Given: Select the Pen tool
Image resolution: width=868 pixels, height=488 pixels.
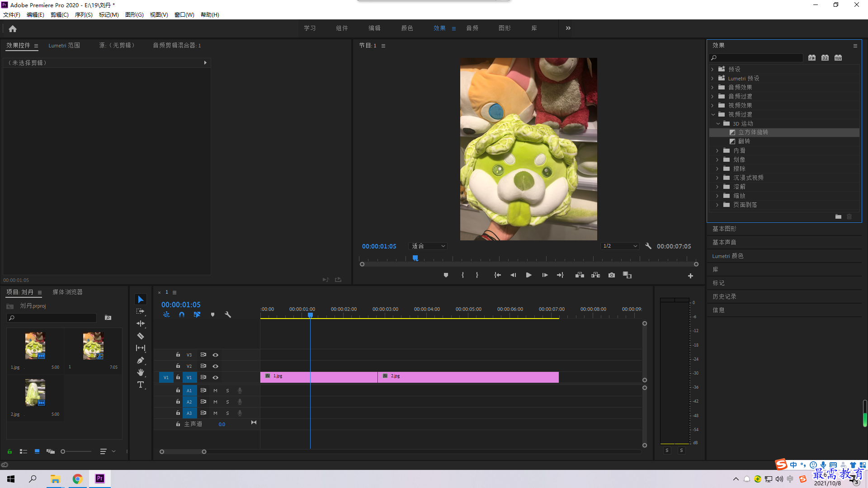Looking at the screenshot, I should tap(141, 360).
